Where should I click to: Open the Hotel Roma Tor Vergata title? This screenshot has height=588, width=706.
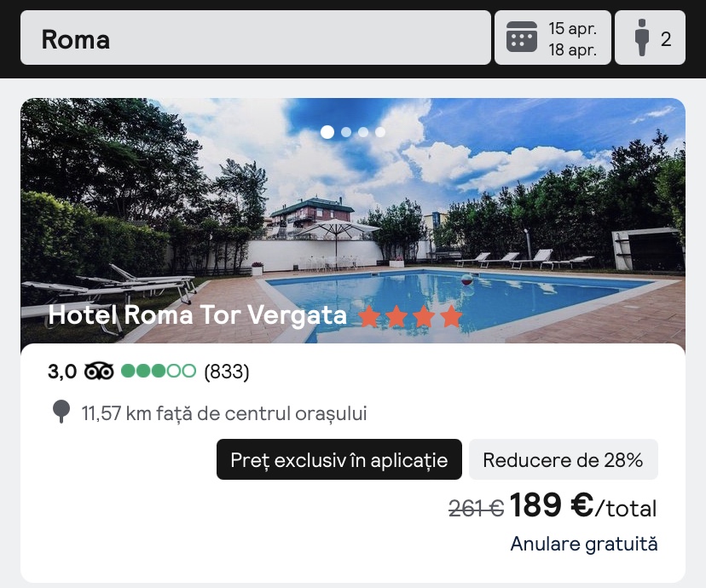point(198,315)
